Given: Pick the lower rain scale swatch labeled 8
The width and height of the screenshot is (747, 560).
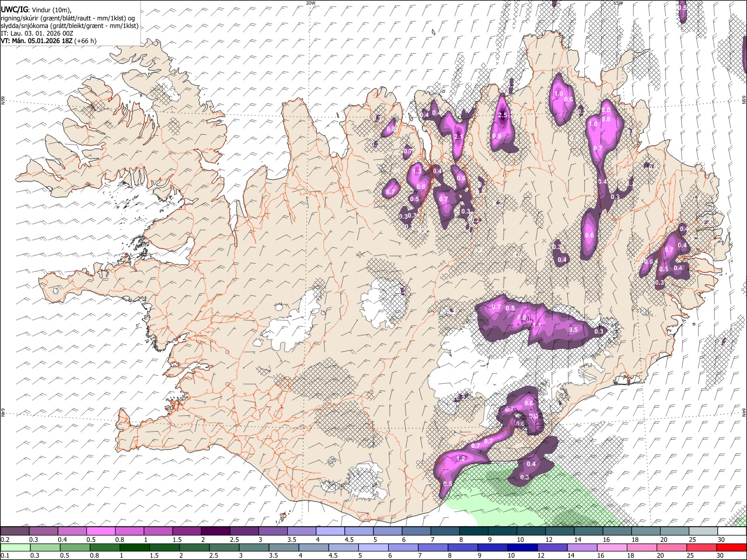Looking at the screenshot, I should coord(462,547).
